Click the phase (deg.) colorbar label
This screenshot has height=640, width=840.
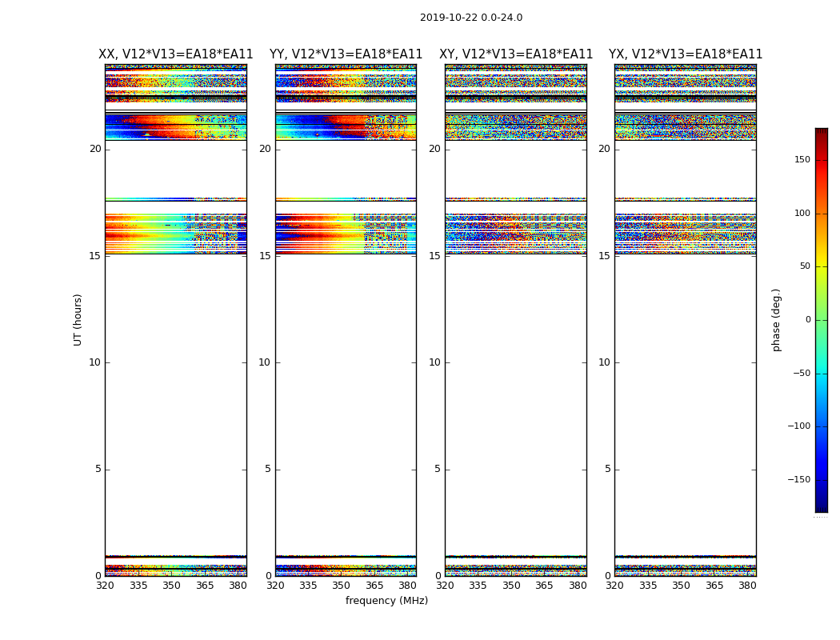point(776,320)
